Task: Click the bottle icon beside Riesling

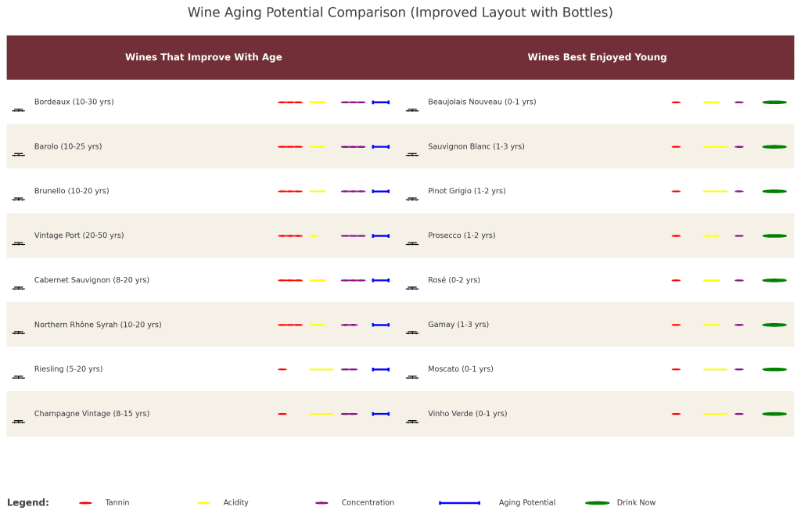Action: (x=18, y=377)
